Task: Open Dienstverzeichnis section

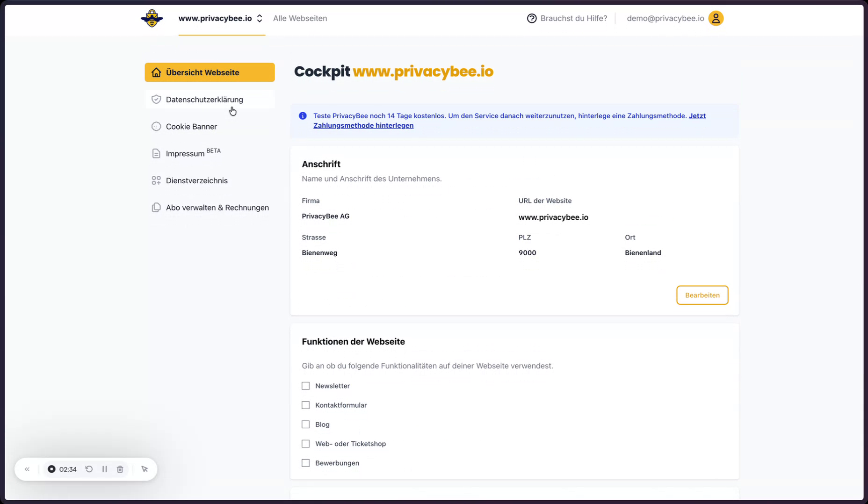Action: (x=210, y=180)
